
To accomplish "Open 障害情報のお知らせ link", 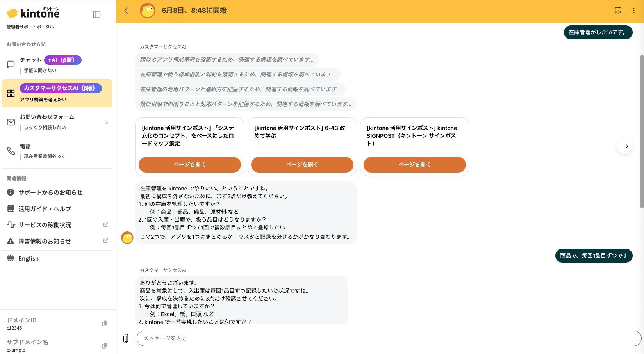I will (x=45, y=241).
